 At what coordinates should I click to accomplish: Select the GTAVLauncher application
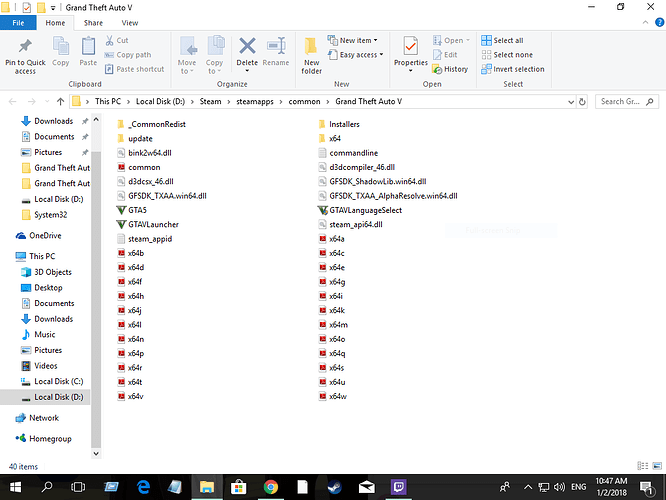click(148, 224)
